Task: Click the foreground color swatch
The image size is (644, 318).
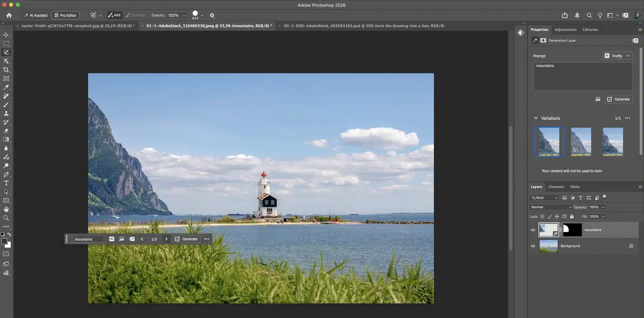Action: [4, 241]
